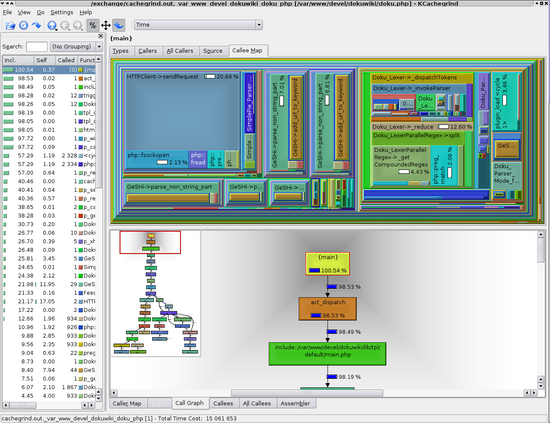
Task: Click inside the Search input field
Action: pos(36,47)
